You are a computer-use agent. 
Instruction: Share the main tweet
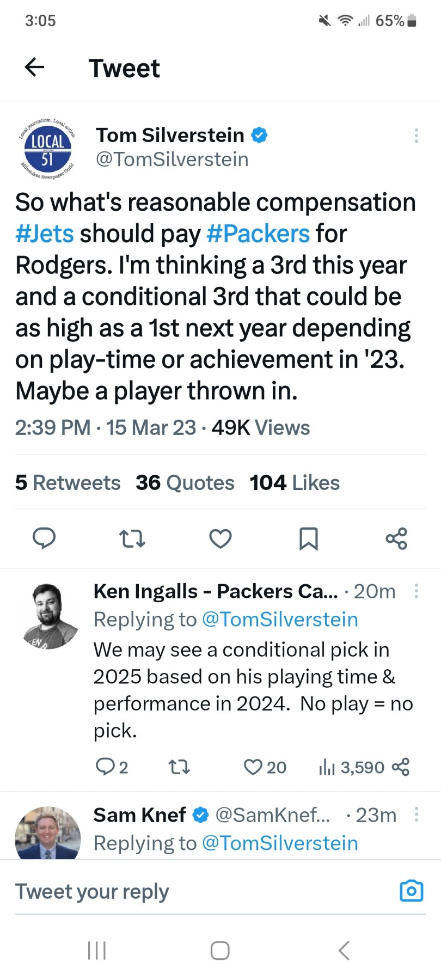pyautogui.click(x=396, y=538)
